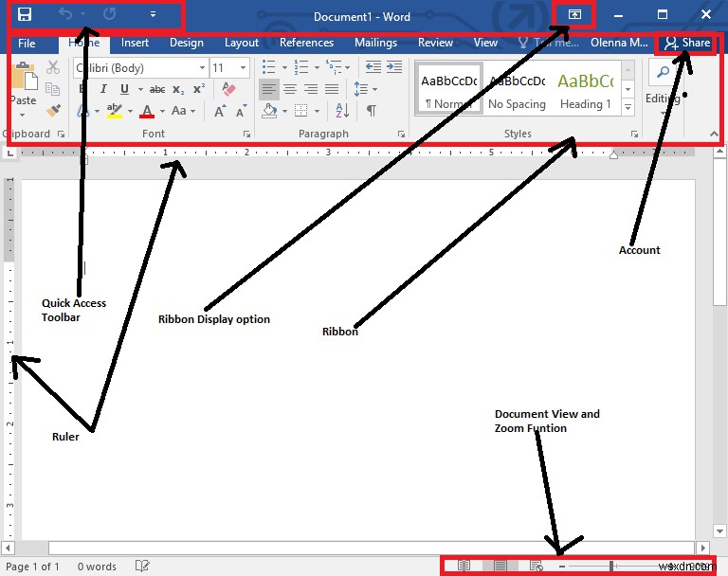Open the File tab
Screen dimensions: 728x576
[x=27, y=44]
